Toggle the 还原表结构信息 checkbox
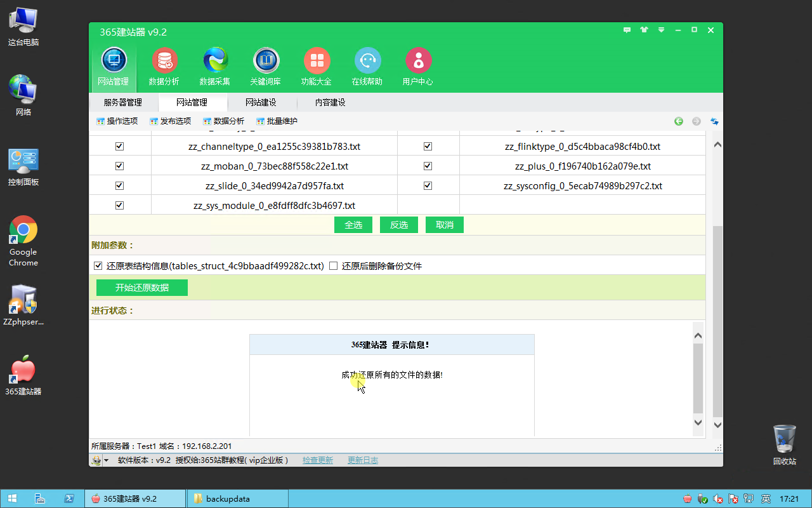The width and height of the screenshot is (812, 508). click(98, 265)
